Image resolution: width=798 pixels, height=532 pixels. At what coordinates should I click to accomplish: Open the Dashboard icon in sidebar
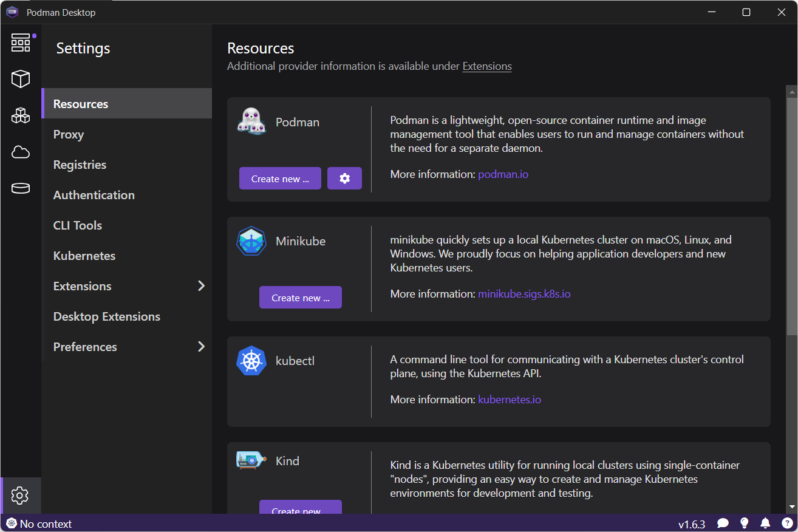21,43
